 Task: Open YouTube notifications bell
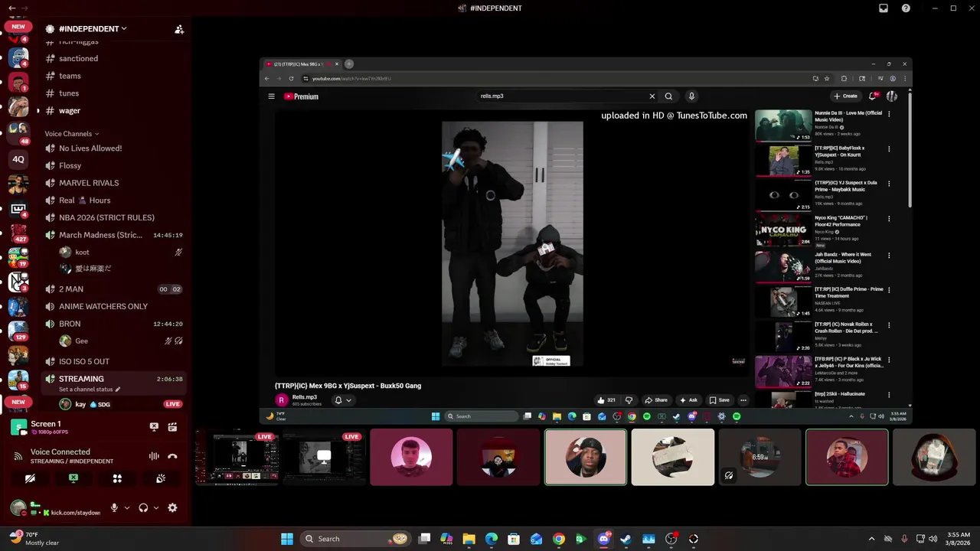872,96
